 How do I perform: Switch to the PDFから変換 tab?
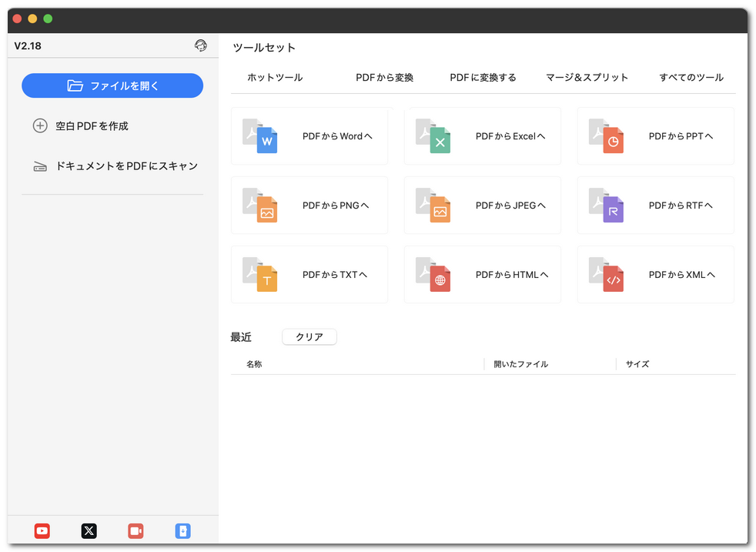coord(384,77)
